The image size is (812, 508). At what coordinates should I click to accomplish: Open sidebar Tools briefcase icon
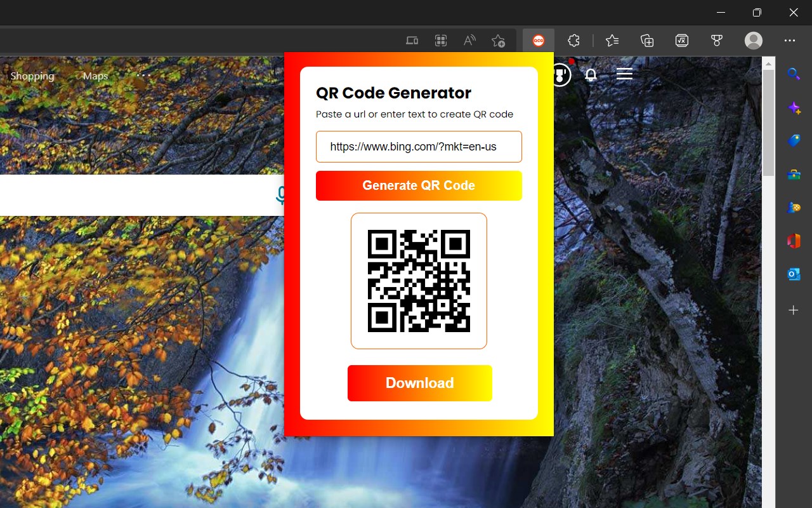[x=794, y=174]
